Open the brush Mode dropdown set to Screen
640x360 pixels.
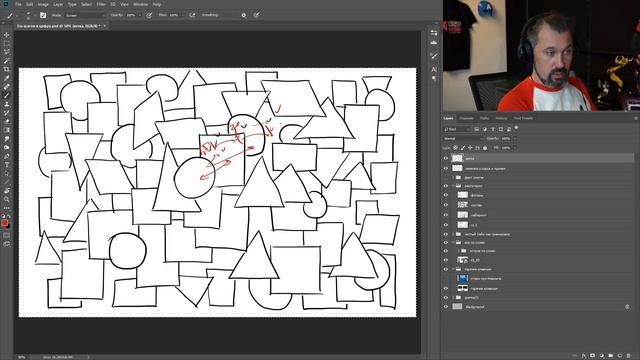[85, 15]
